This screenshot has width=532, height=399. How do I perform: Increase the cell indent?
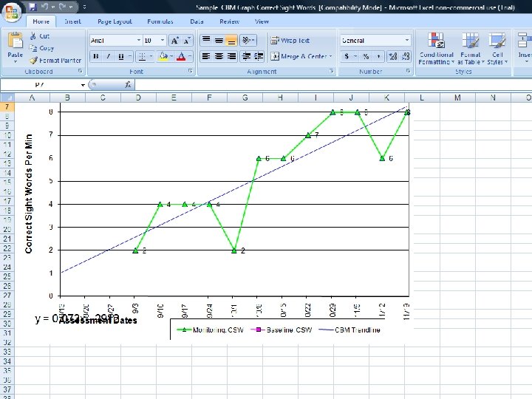pyautogui.click(x=259, y=56)
